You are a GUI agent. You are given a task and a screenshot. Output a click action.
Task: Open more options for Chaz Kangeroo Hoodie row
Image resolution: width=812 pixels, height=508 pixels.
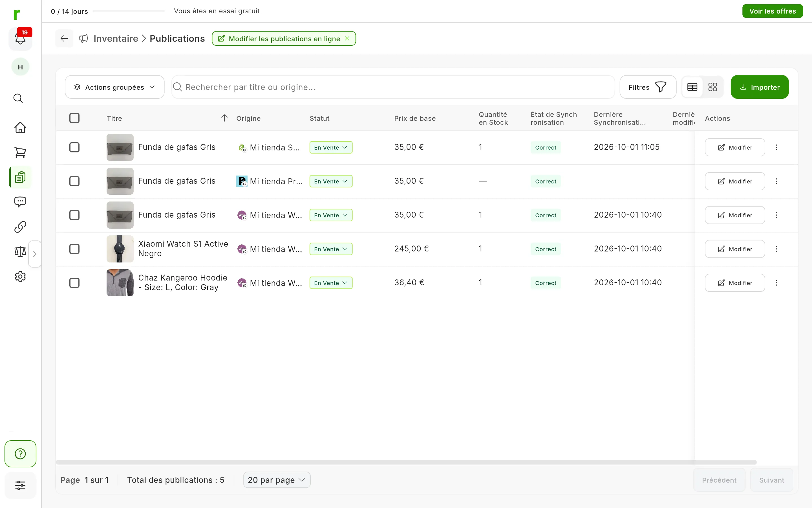[x=776, y=283]
